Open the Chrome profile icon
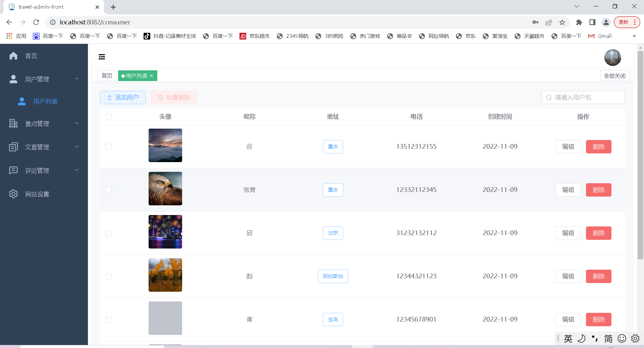644x348 pixels. [x=606, y=22]
